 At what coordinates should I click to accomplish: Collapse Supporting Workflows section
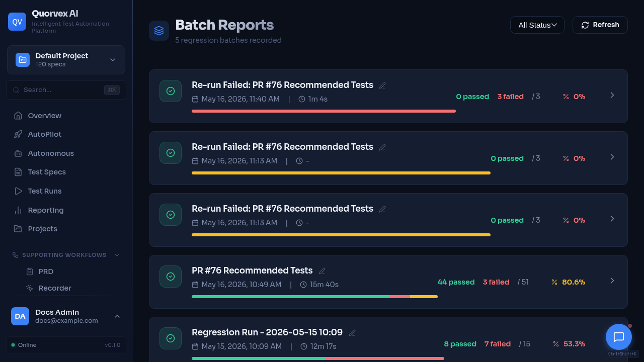click(x=66, y=255)
